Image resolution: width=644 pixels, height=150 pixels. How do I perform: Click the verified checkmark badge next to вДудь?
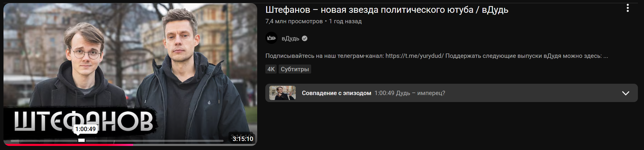pos(304,38)
